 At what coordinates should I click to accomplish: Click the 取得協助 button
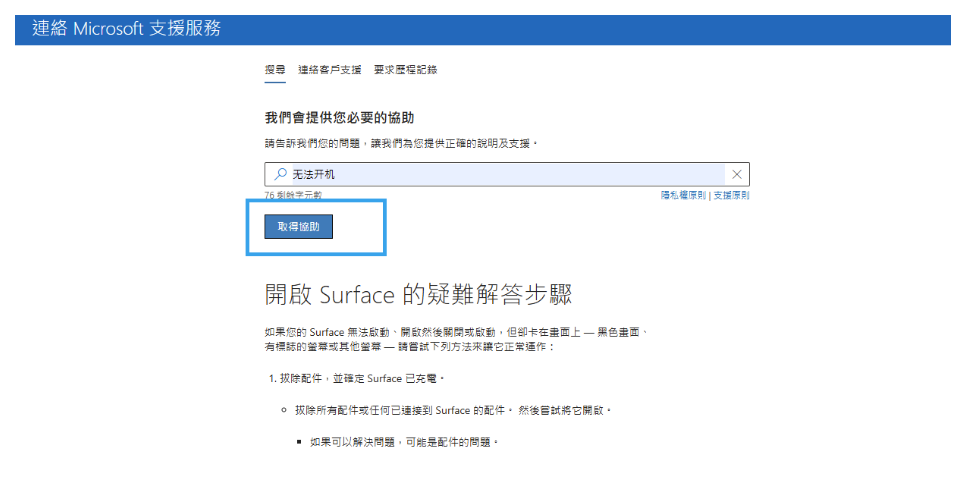point(299,226)
